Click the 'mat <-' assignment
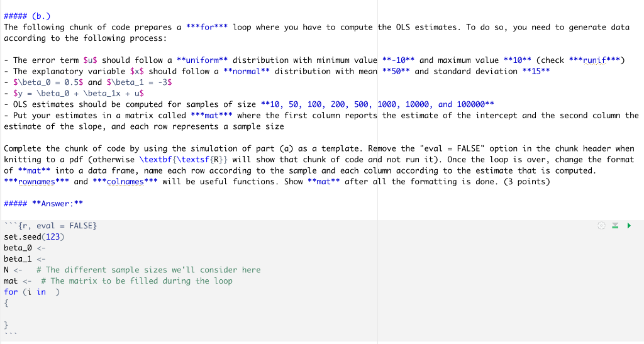 (x=18, y=281)
